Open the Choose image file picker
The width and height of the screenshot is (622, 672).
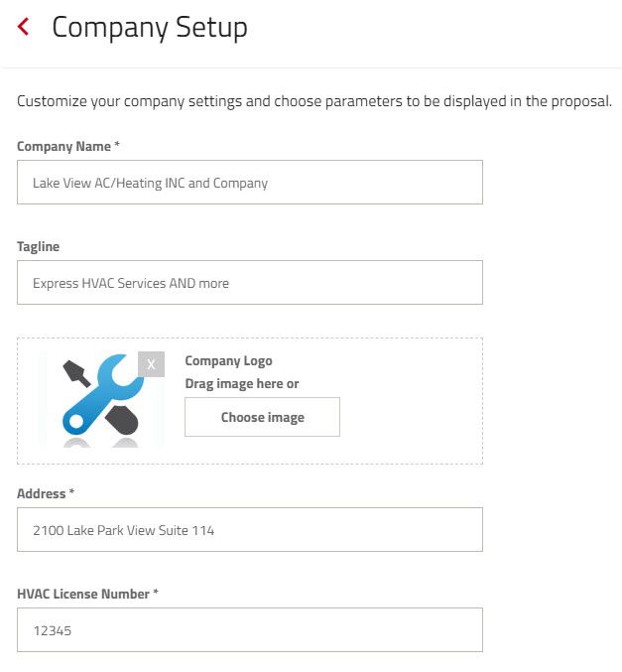262,417
